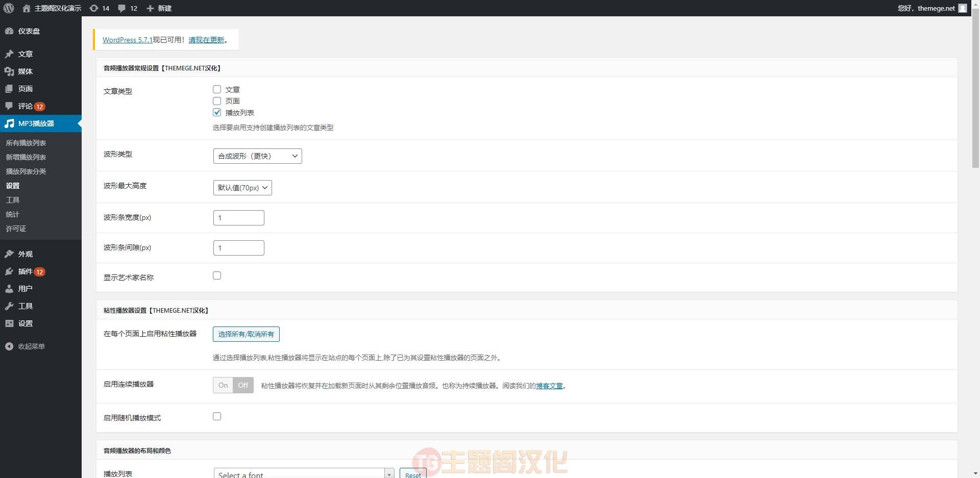Click the plug icon for 插件

click(x=9, y=271)
